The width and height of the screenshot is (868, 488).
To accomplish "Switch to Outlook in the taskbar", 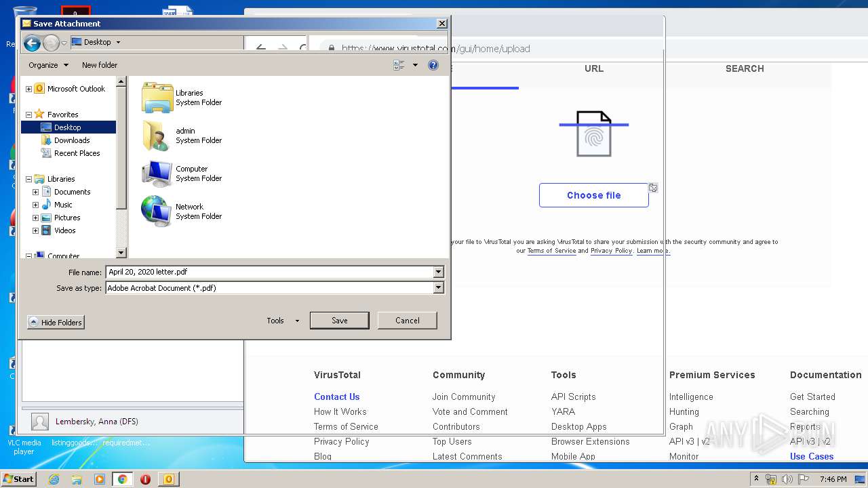I will pos(169,479).
